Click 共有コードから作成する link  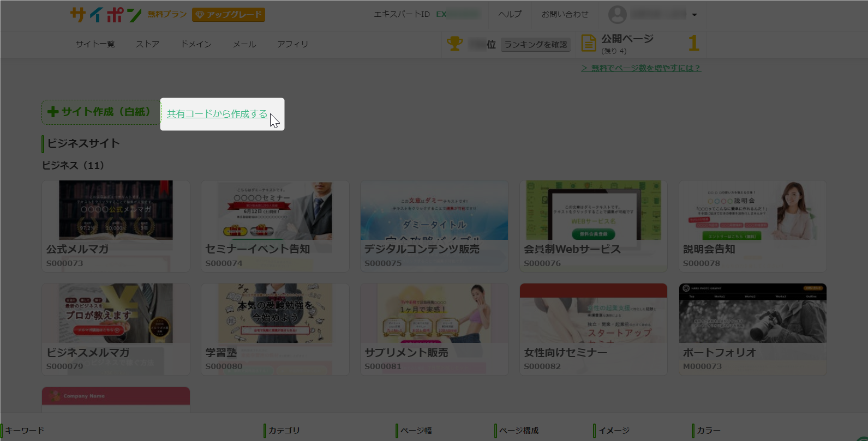(x=217, y=114)
